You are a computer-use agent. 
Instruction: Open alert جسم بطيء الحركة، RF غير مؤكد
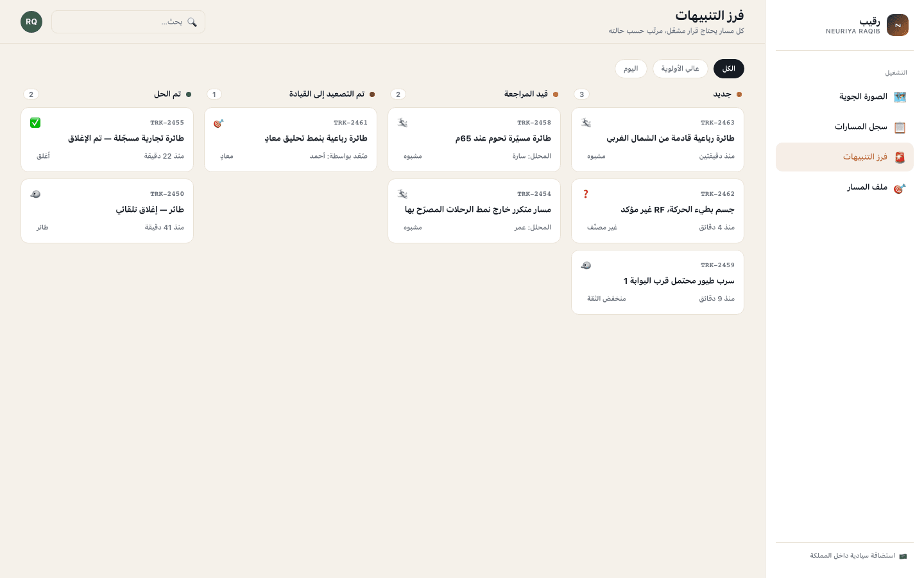[x=658, y=211]
